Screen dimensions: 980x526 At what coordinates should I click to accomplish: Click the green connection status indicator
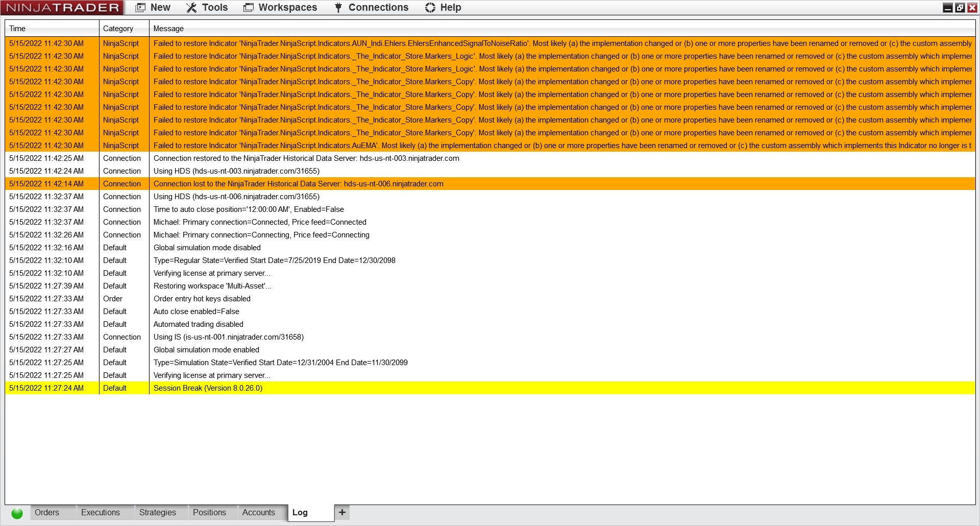pyautogui.click(x=17, y=513)
